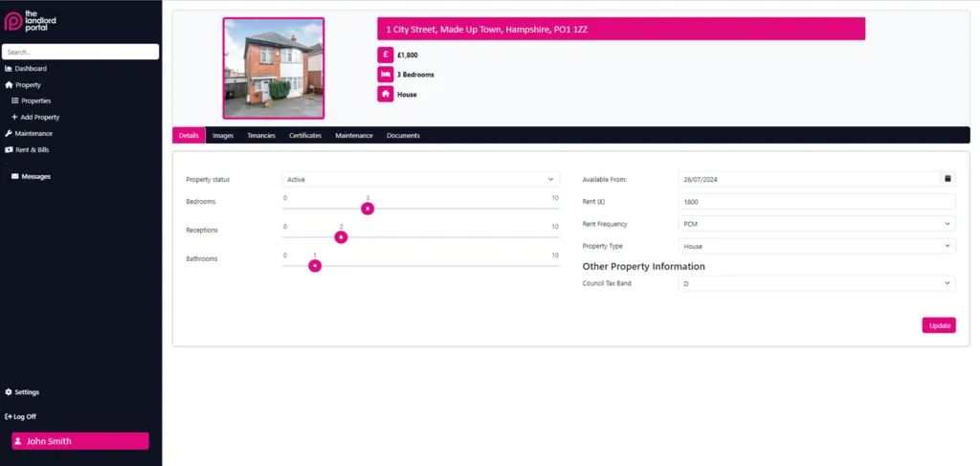Switch to the Details tab
The width and height of the screenshot is (980, 466).
coord(189,136)
